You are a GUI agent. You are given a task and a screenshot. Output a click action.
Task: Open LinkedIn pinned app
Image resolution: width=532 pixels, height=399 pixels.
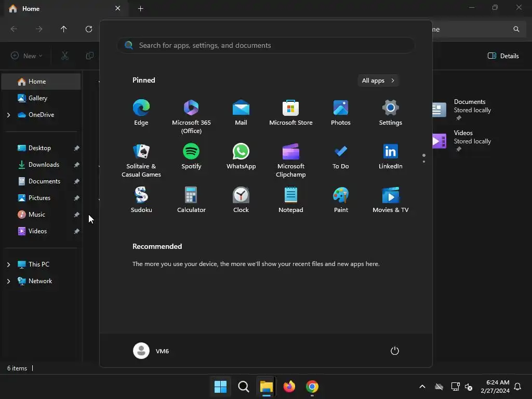(x=391, y=156)
